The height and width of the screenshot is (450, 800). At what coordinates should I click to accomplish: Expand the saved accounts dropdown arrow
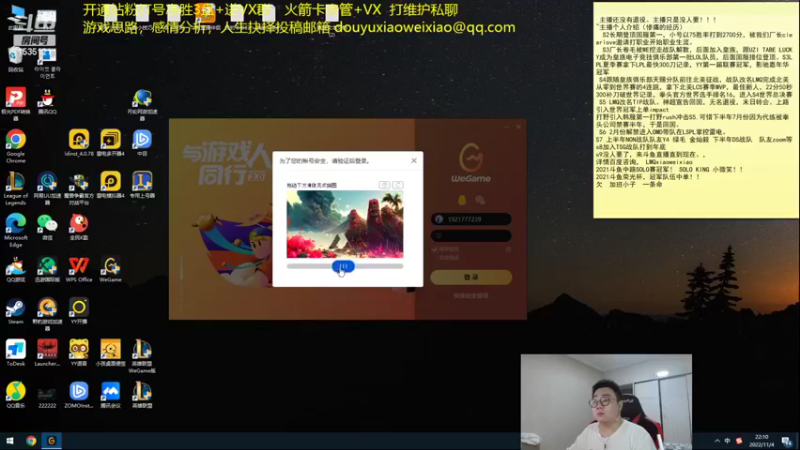506,219
